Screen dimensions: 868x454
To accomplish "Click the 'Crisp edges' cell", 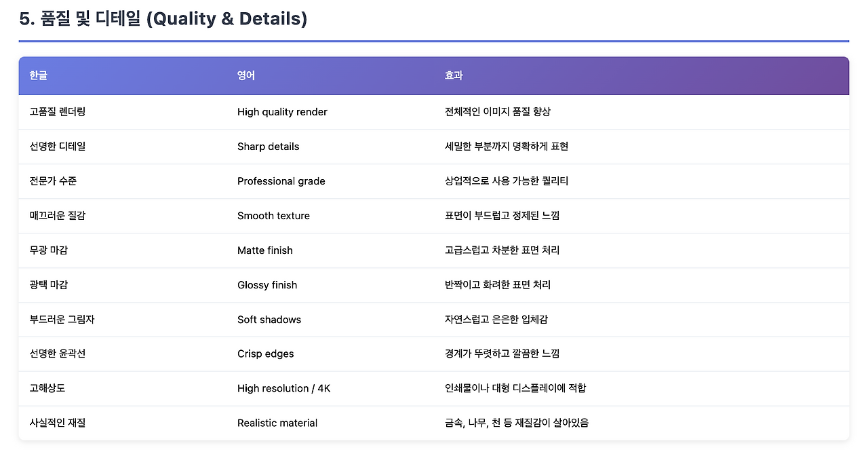I will coord(265,354).
